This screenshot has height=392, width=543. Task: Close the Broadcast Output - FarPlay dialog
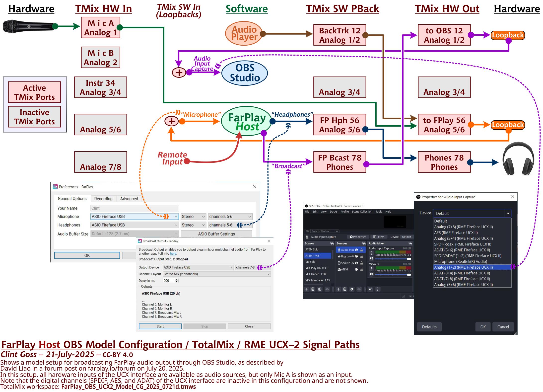[x=269, y=241]
